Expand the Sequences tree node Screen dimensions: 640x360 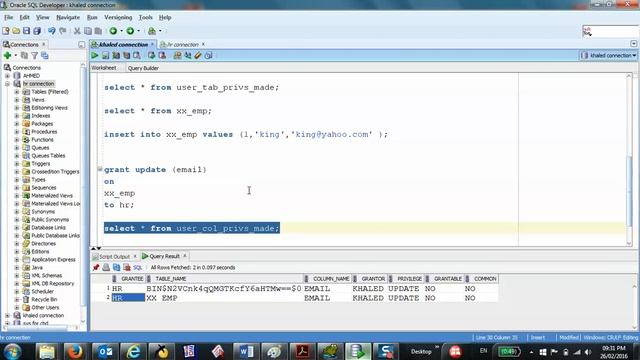pos(17,188)
